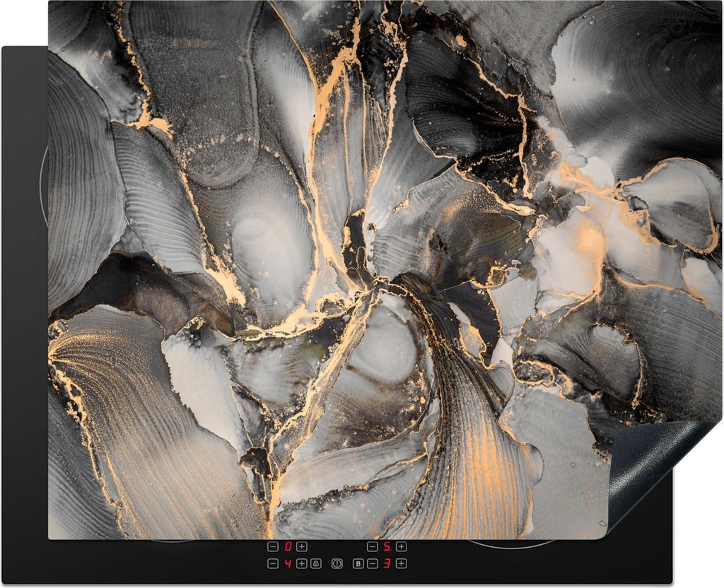
Task: Tap the plus button beside the 4 display
Action: 302,563
